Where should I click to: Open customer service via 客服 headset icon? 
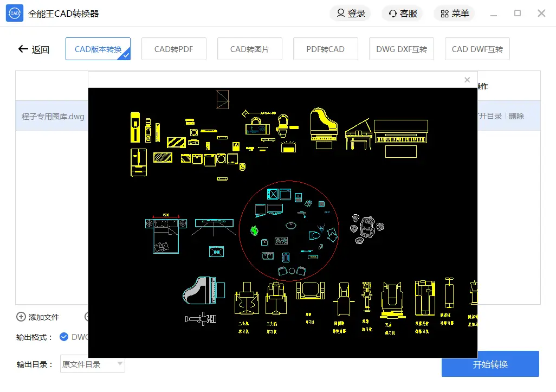coord(392,14)
